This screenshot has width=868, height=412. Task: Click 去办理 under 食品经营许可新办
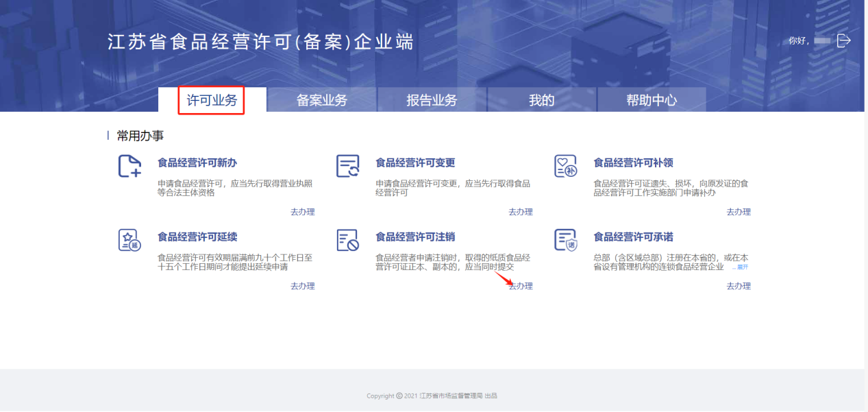click(x=302, y=212)
